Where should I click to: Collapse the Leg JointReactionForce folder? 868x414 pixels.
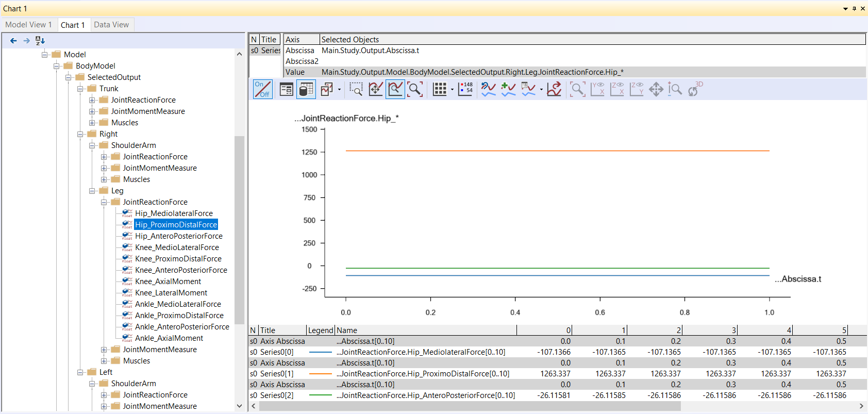(x=104, y=202)
